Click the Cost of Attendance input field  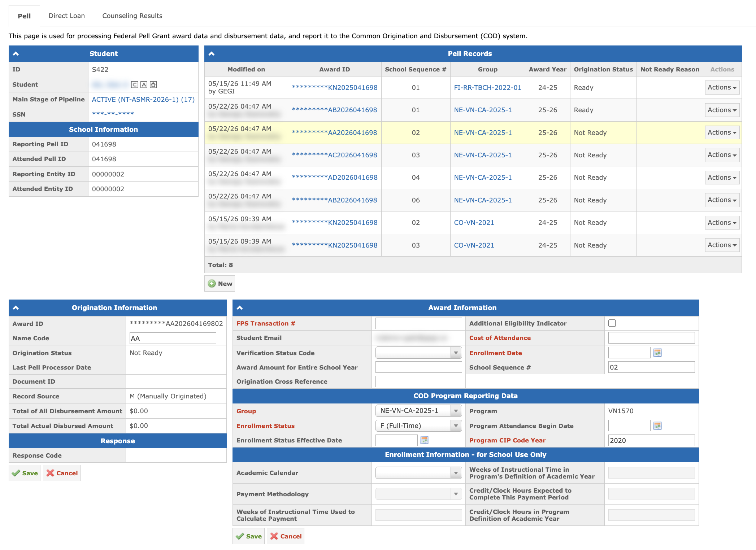(651, 338)
